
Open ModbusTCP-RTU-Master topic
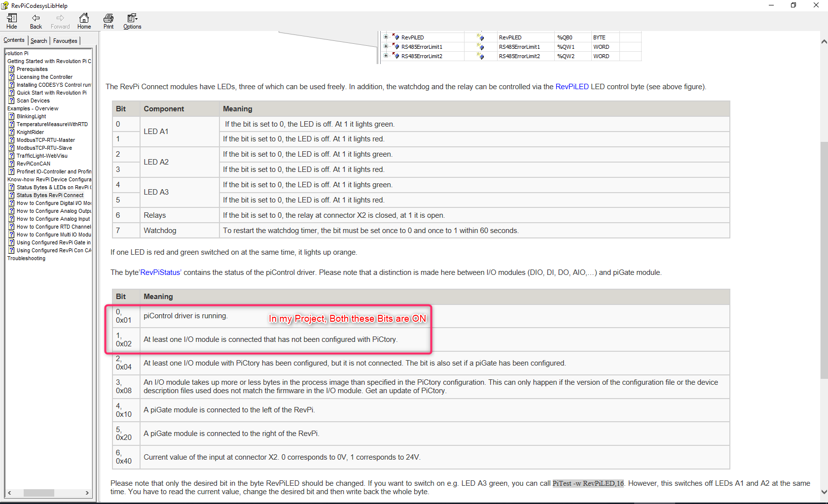coord(46,140)
